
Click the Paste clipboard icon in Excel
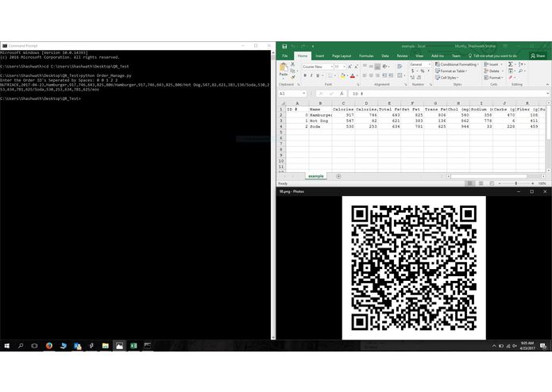(x=284, y=67)
